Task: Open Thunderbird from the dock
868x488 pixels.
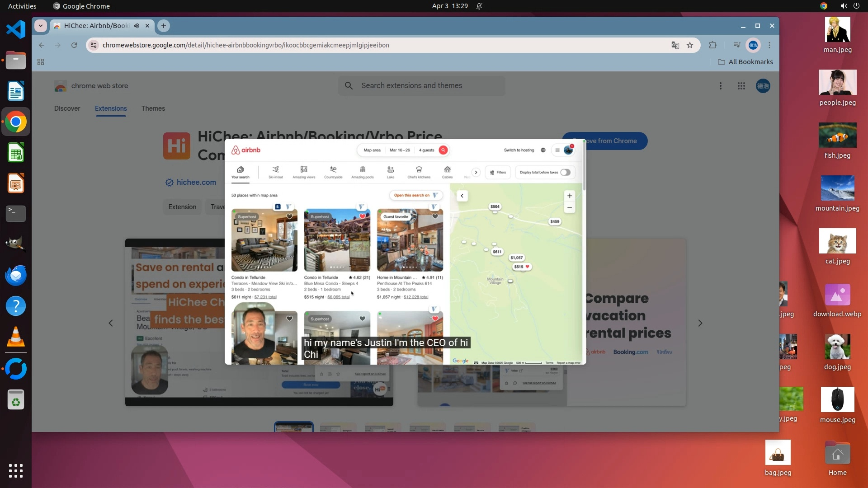Action: (16, 275)
